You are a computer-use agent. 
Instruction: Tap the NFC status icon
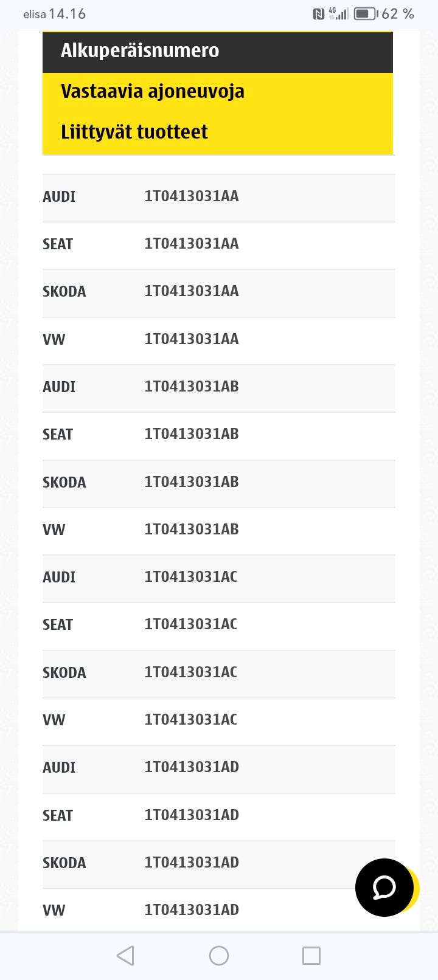pos(318,13)
